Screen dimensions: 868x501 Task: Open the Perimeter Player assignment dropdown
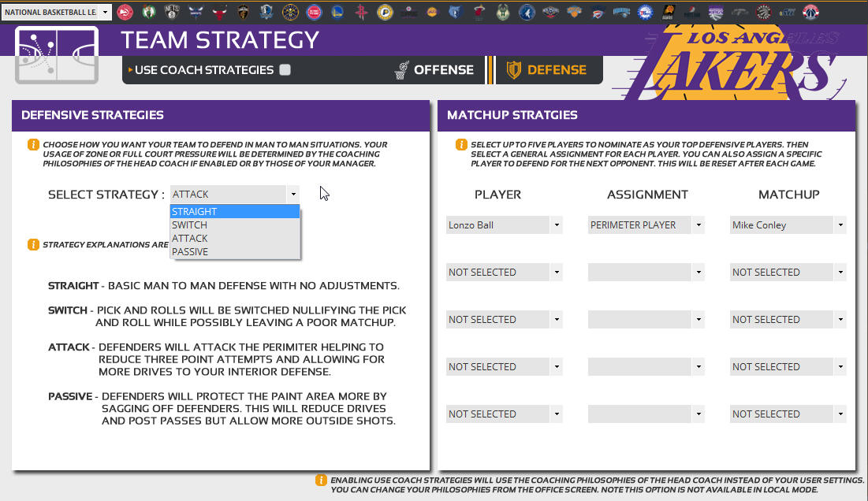click(646, 225)
